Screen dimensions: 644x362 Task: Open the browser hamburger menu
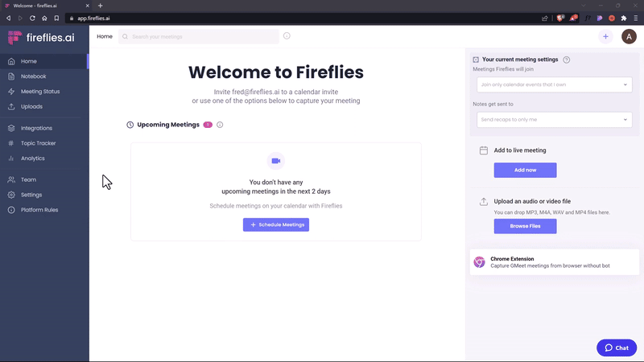coord(636,18)
